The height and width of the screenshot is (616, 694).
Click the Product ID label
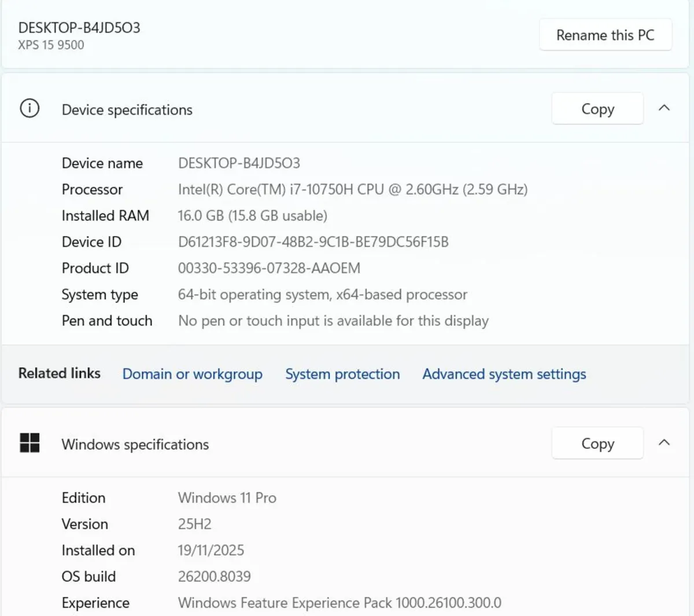tap(95, 268)
